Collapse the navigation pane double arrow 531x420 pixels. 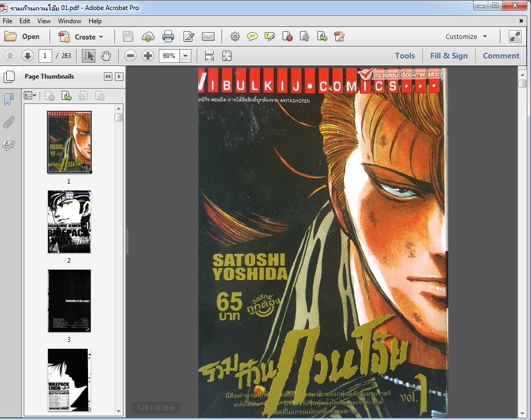pyautogui.click(x=108, y=77)
